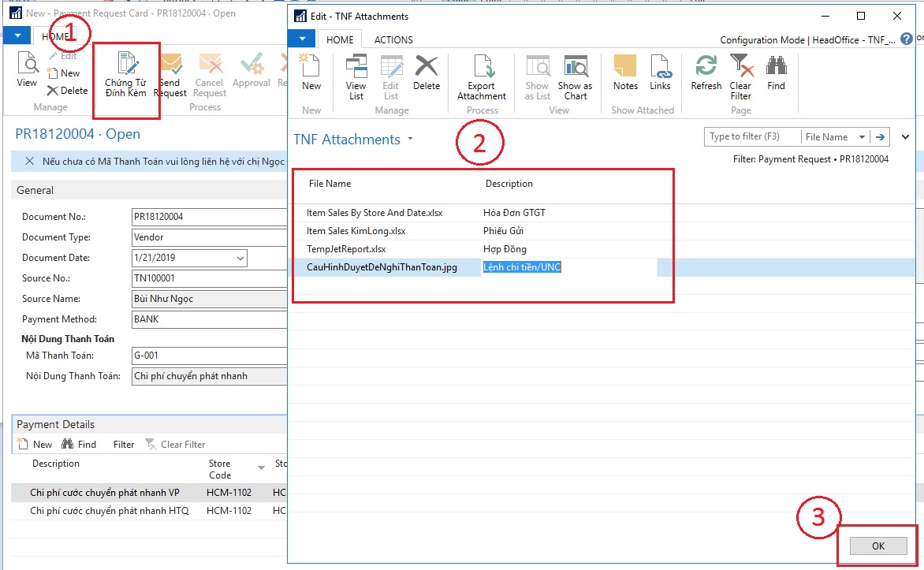Switch to the HOME tab in TNF Attachments

340,39
